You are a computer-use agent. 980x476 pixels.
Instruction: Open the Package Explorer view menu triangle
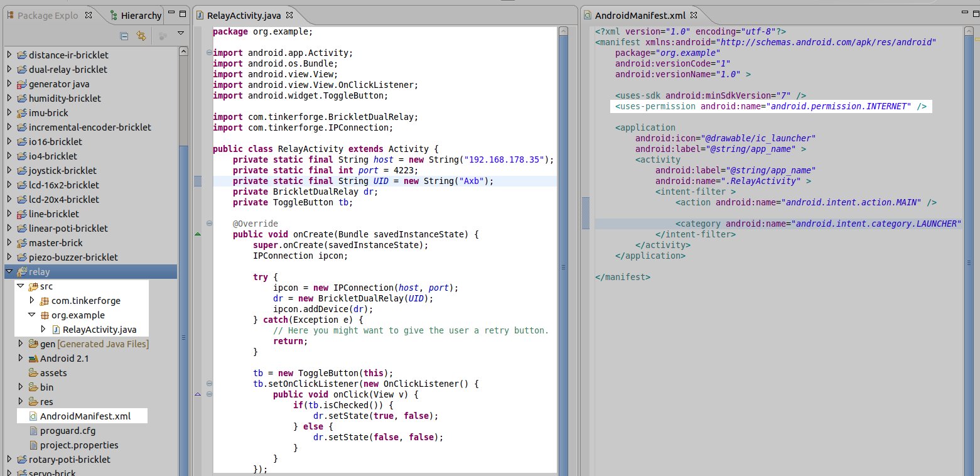tap(181, 33)
